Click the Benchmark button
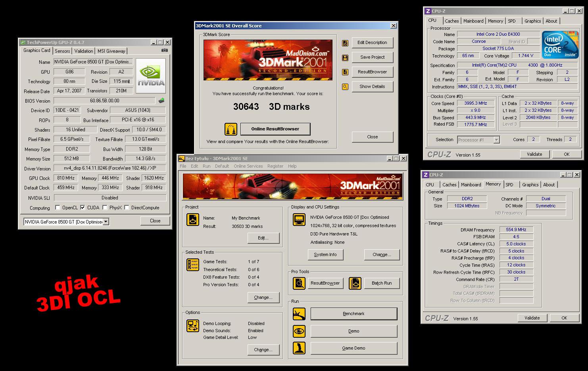Viewport: 588px width, 371px height. coord(354,314)
